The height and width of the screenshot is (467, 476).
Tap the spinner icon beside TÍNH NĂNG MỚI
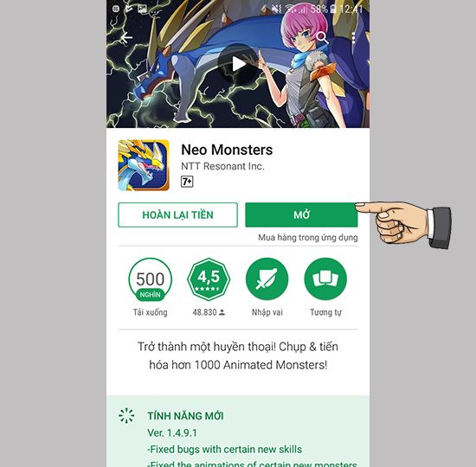[126, 416]
